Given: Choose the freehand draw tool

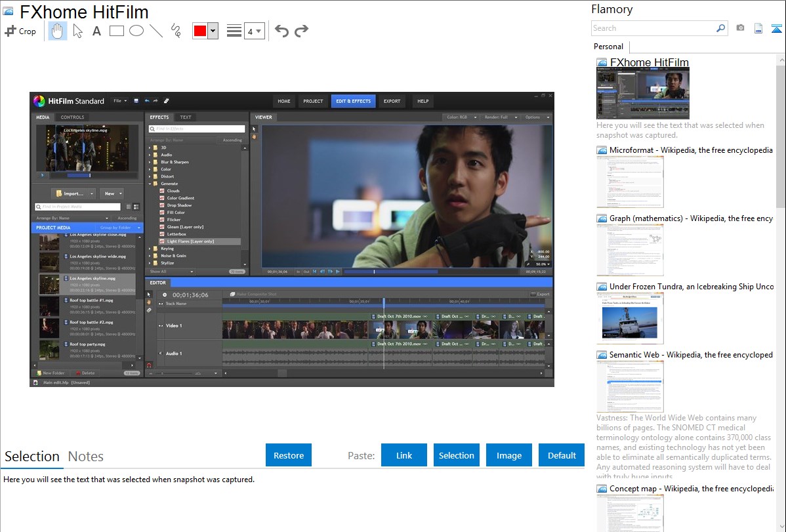Looking at the screenshot, I should [176, 31].
